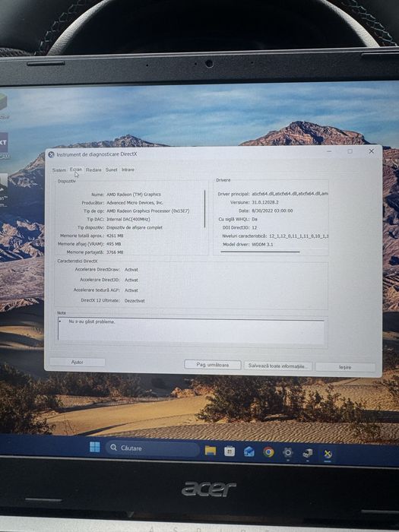The width and height of the screenshot is (399, 532).
Task: Click 'AMD Radeon Graphics Processor (0x15E7)' text
Action: (x=148, y=211)
